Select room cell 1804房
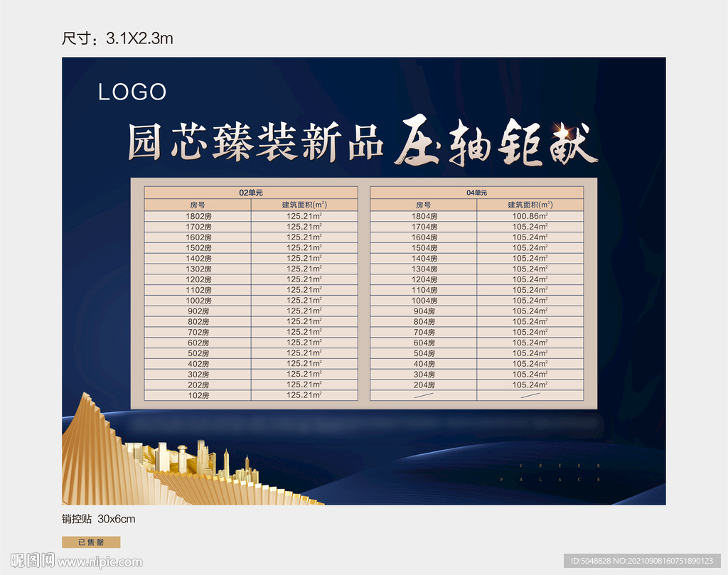This screenshot has width=728, height=575. tap(424, 216)
